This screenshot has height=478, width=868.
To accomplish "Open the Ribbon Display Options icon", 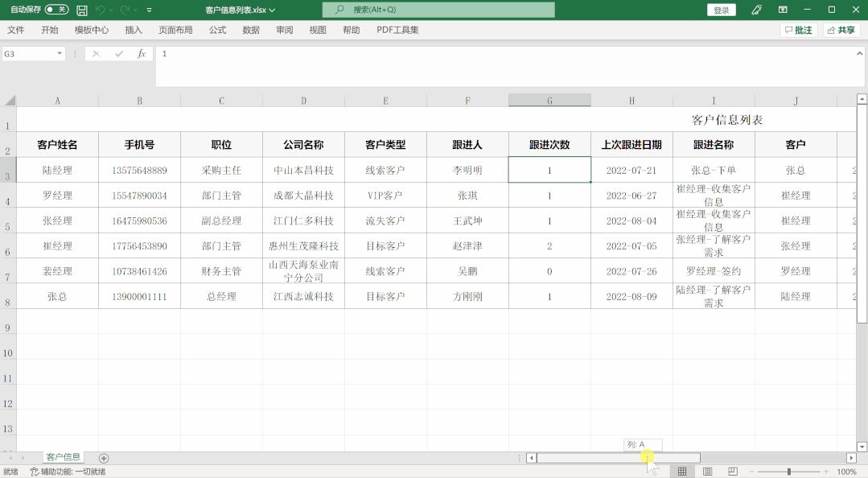I will [783, 10].
